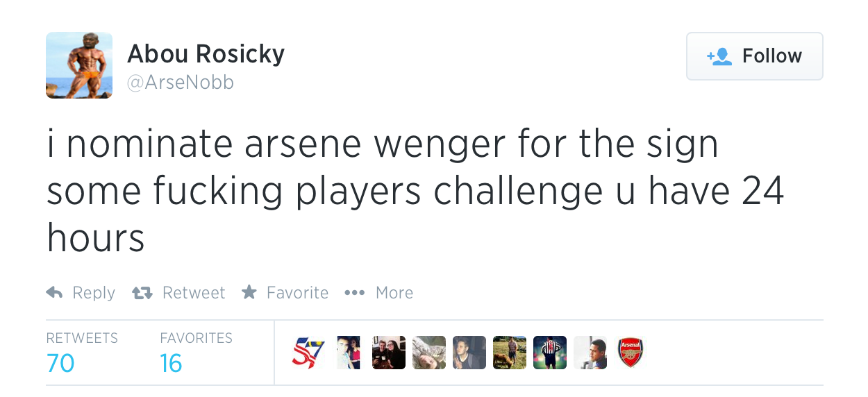Image resolution: width=868 pixels, height=397 pixels.
Task: Open Abou Rosicky's profile picture
Action: pyautogui.click(x=79, y=65)
